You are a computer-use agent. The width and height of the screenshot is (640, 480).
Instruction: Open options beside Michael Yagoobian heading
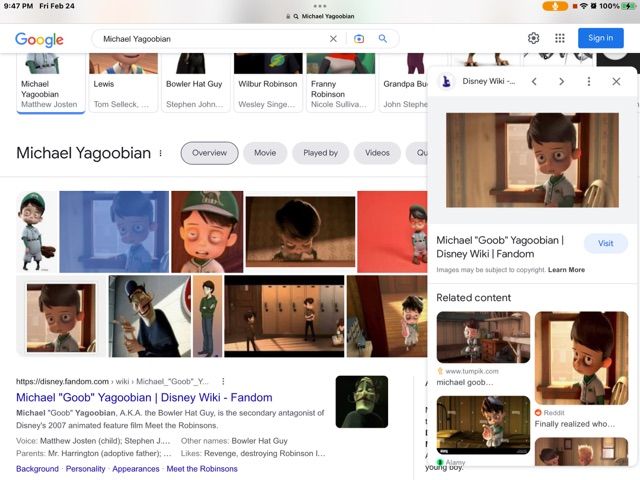pos(160,154)
